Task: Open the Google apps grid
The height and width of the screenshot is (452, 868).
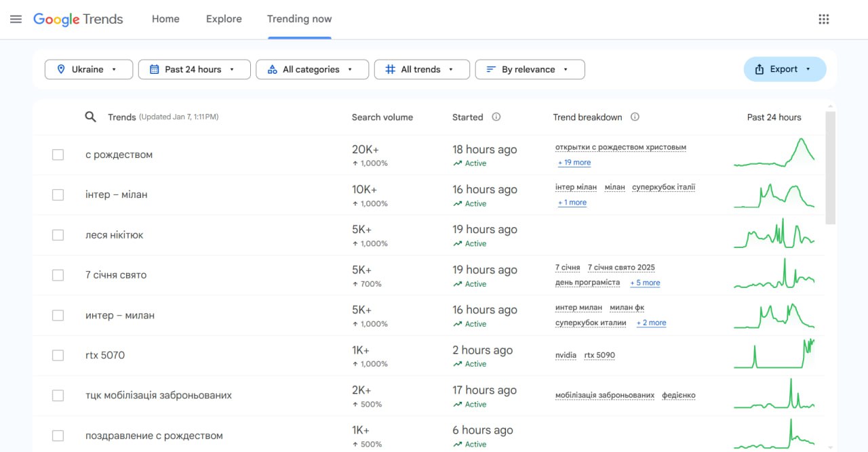Action: [824, 19]
